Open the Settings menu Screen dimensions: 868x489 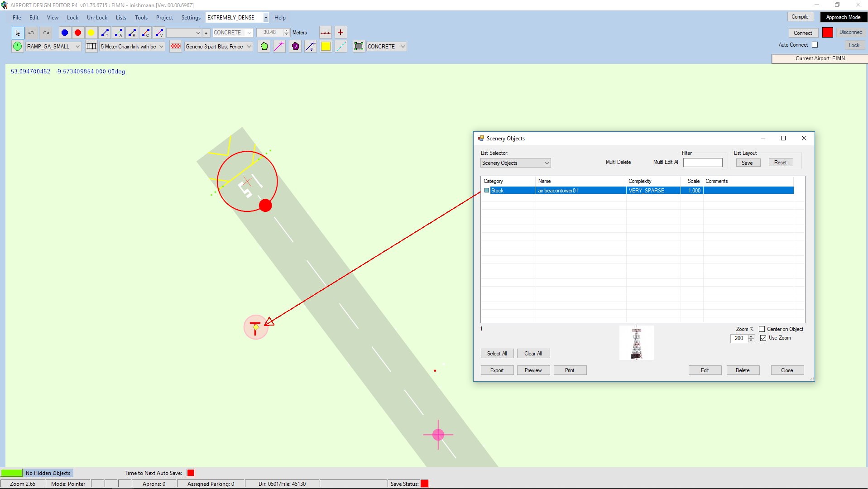coord(191,18)
